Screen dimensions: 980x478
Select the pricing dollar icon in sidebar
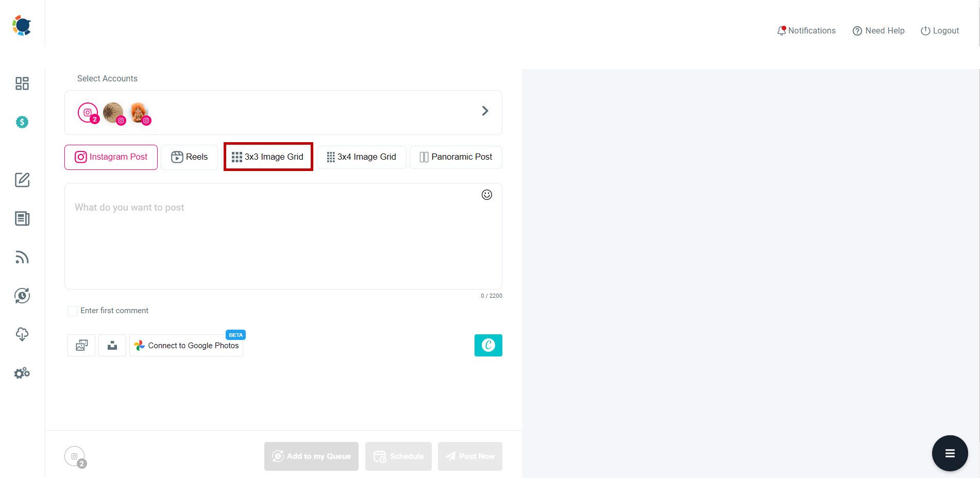[x=22, y=122]
